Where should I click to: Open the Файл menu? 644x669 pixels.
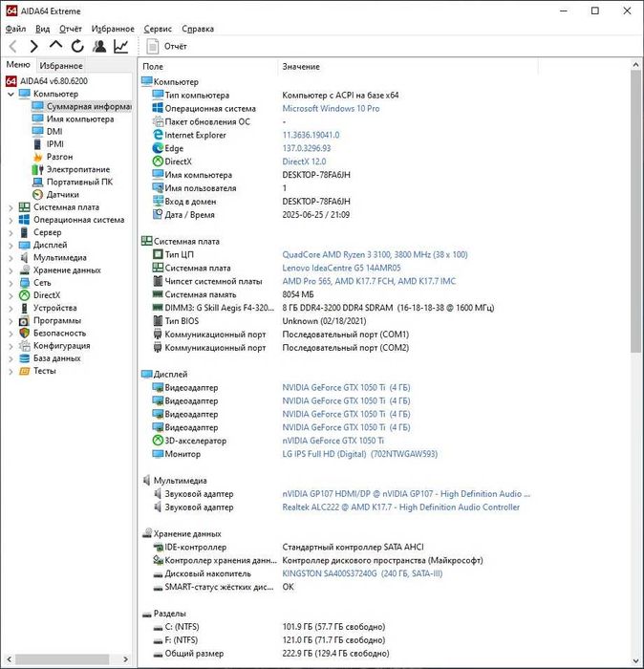pos(15,29)
